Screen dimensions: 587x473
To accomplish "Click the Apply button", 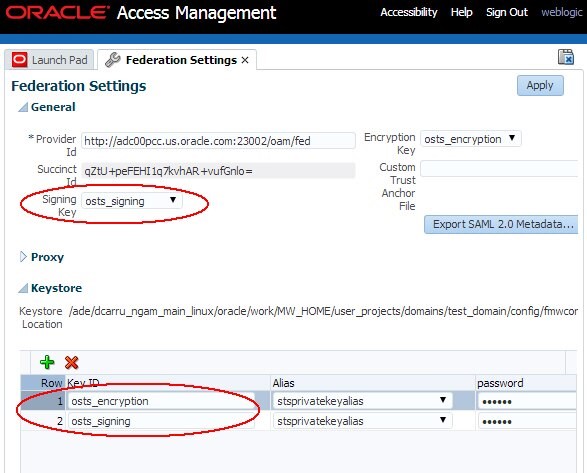I will click(x=540, y=85).
